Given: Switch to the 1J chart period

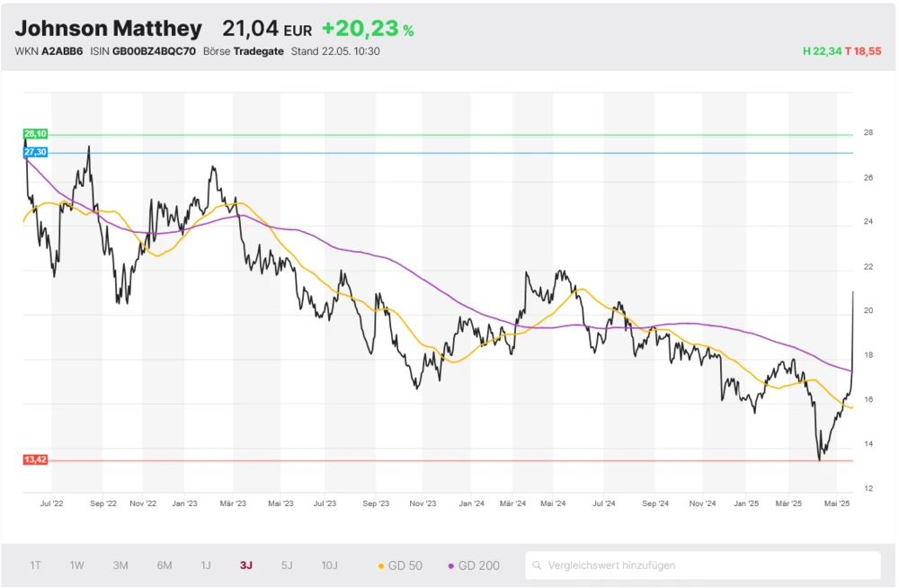Looking at the screenshot, I should tap(206, 566).
